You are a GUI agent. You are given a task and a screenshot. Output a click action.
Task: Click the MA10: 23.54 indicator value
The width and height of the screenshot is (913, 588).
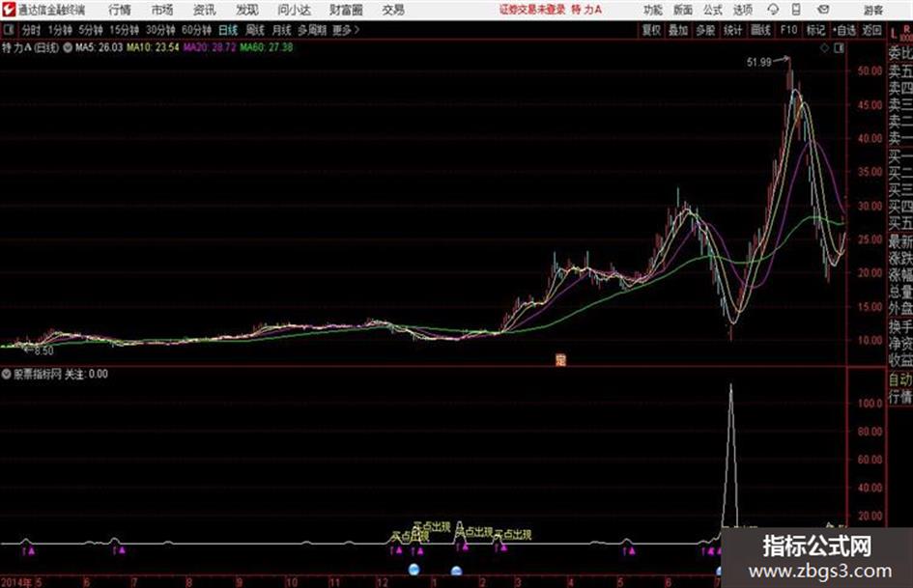154,47
